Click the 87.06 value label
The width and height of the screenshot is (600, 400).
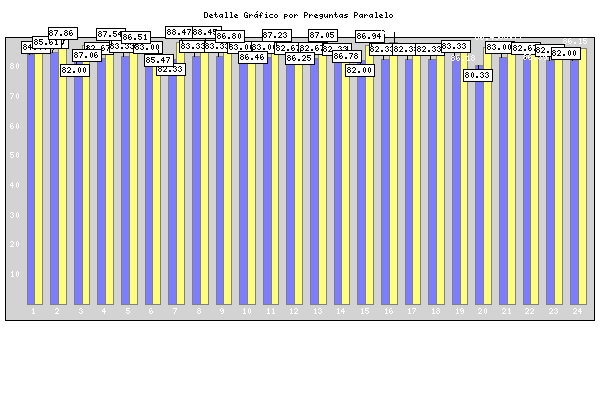click(x=87, y=55)
